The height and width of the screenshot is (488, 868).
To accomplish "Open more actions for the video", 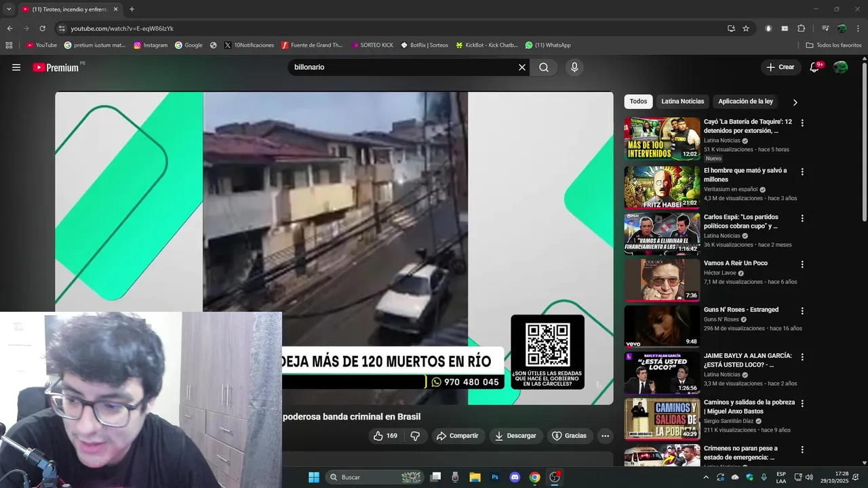I will pos(606,436).
